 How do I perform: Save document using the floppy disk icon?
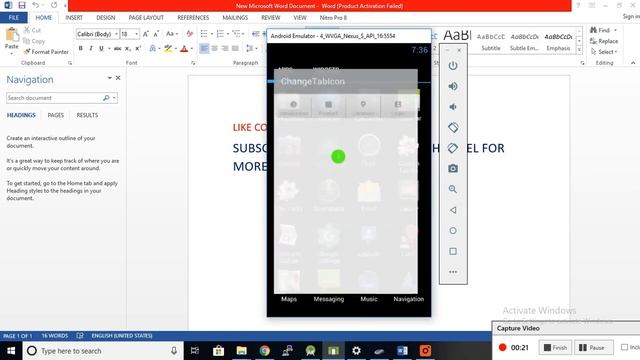[22, 5]
